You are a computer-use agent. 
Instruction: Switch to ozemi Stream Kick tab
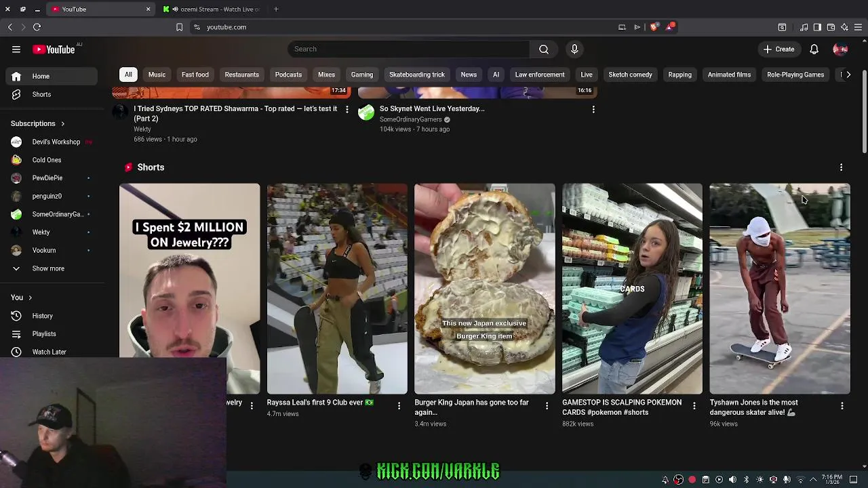click(212, 9)
